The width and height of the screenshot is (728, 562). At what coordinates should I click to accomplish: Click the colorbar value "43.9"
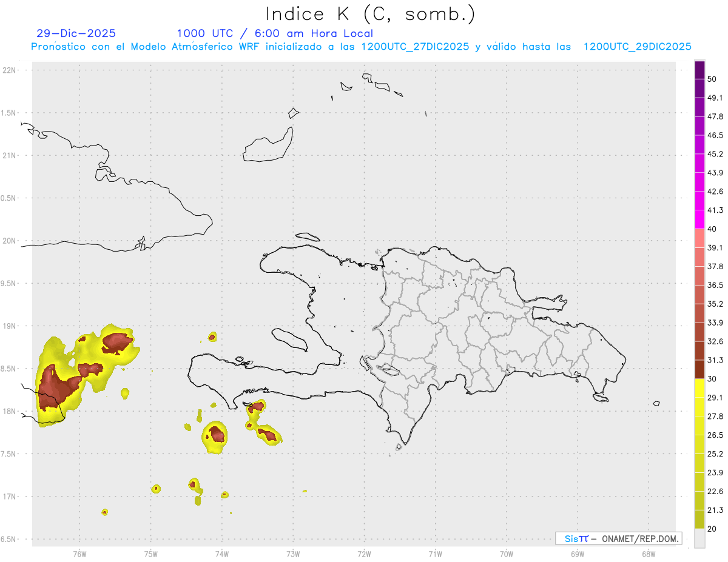click(715, 173)
